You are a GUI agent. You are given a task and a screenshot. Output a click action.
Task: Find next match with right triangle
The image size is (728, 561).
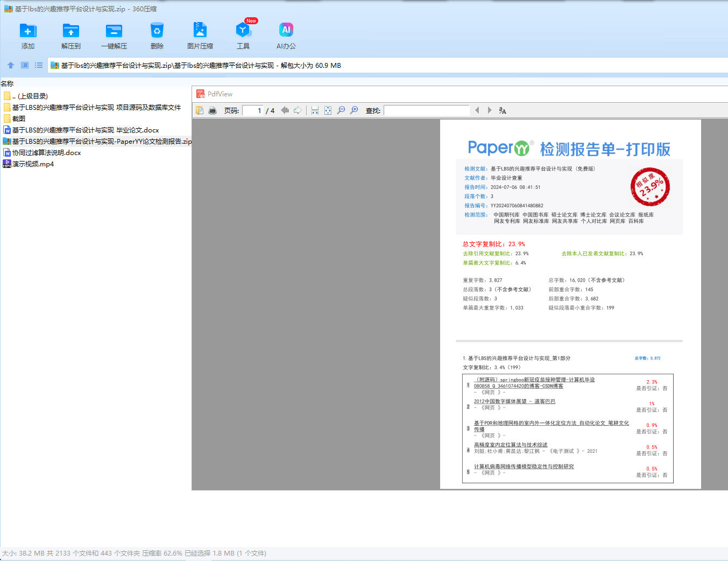[490, 110]
